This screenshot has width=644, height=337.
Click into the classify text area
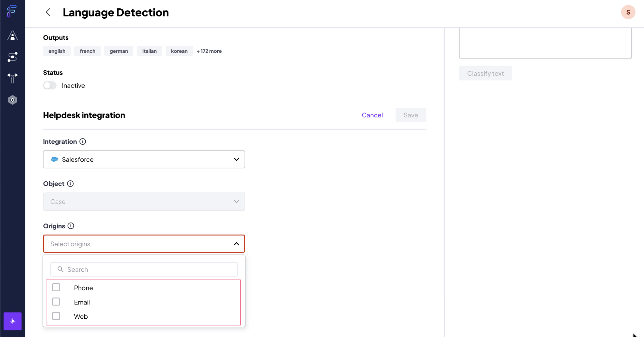(x=545, y=43)
